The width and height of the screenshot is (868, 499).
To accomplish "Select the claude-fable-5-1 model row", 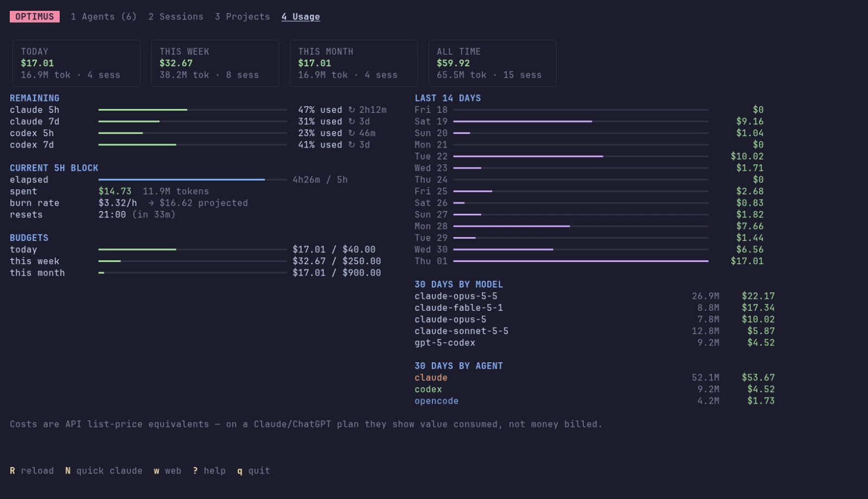I will pos(595,308).
